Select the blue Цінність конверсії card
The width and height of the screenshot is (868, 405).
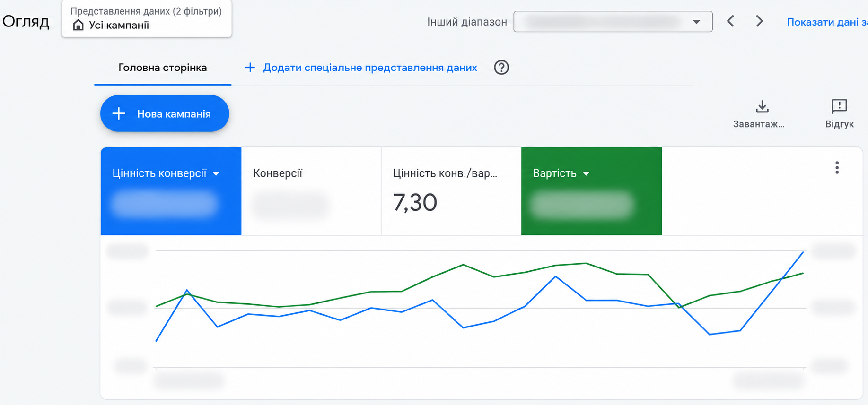171,191
